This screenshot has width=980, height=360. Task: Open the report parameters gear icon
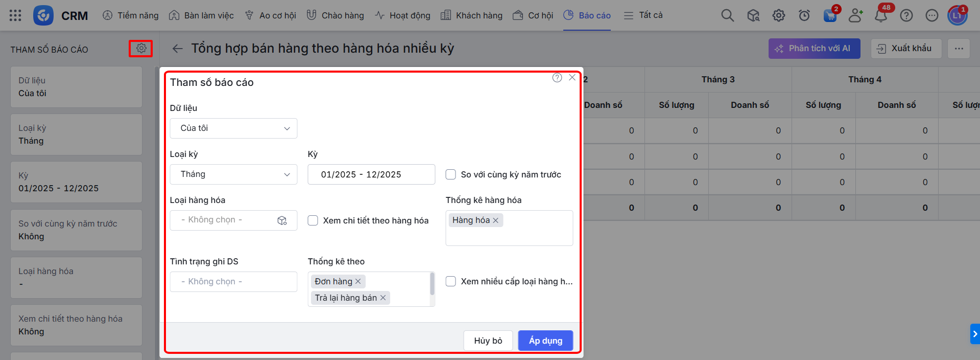tap(141, 48)
